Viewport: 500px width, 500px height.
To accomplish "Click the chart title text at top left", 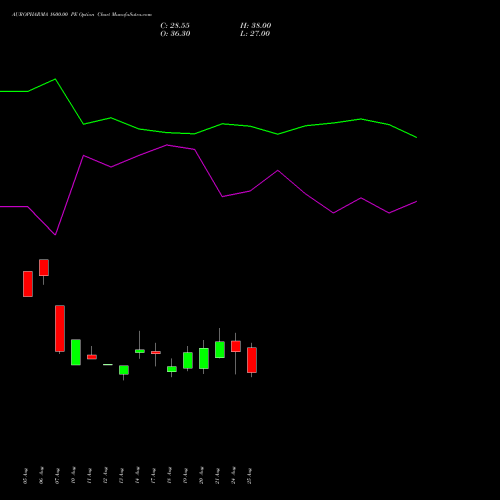I will [x=82, y=15].
